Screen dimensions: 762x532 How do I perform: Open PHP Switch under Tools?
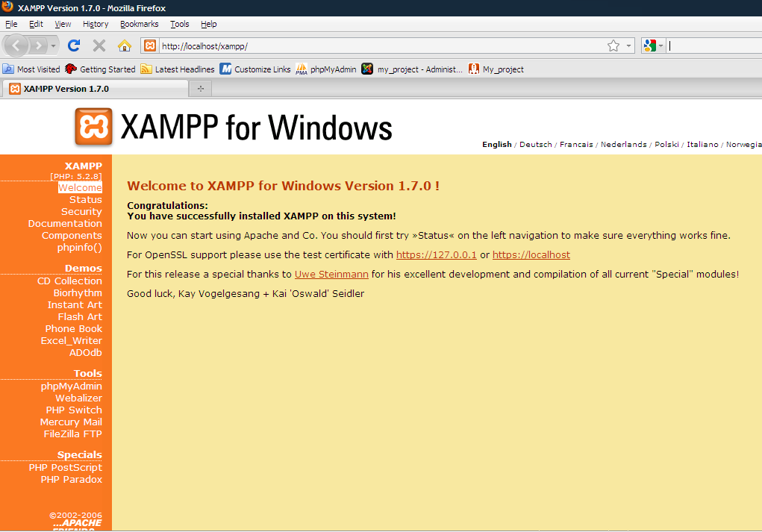(74, 410)
